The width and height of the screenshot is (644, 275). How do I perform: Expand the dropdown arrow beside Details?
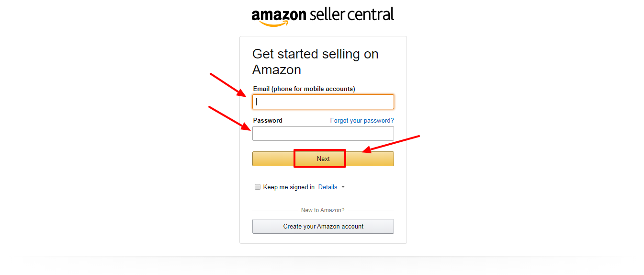click(343, 187)
